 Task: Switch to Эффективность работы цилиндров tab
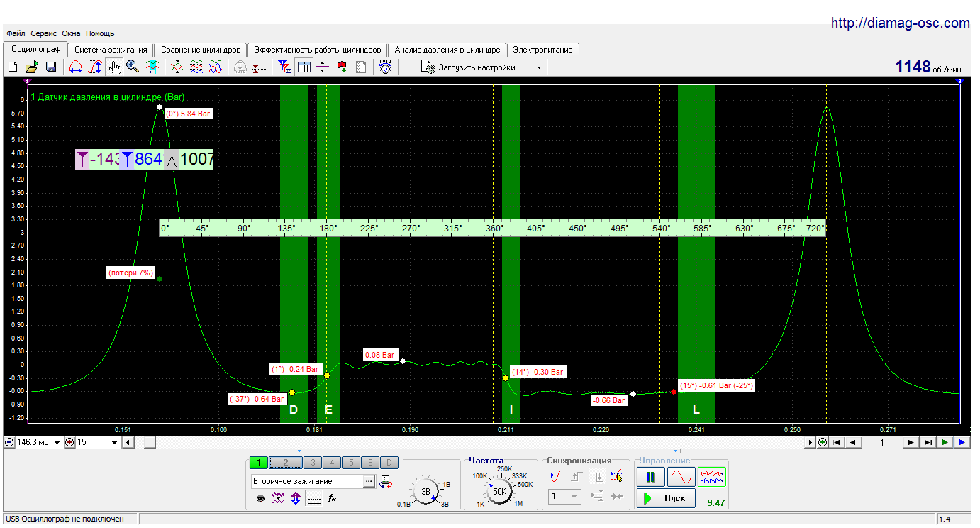318,50
